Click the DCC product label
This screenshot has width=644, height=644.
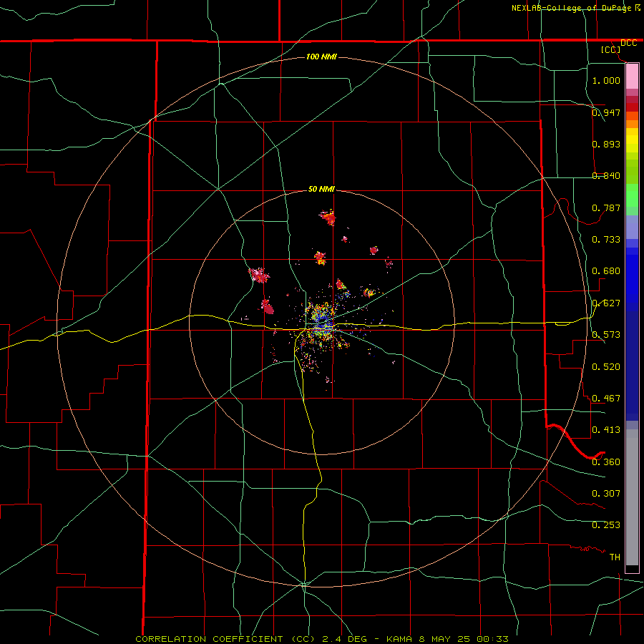[x=628, y=43]
